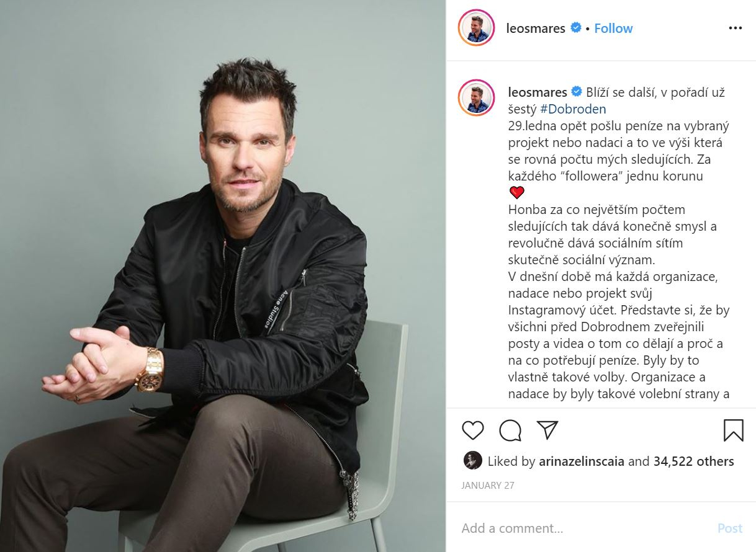Save the post with the bookmark icon
This screenshot has height=552, width=756.
click(733, 430)
